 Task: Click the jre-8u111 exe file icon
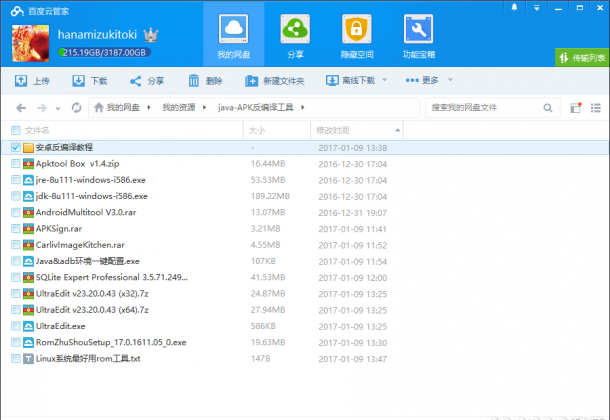click(28, 180)
